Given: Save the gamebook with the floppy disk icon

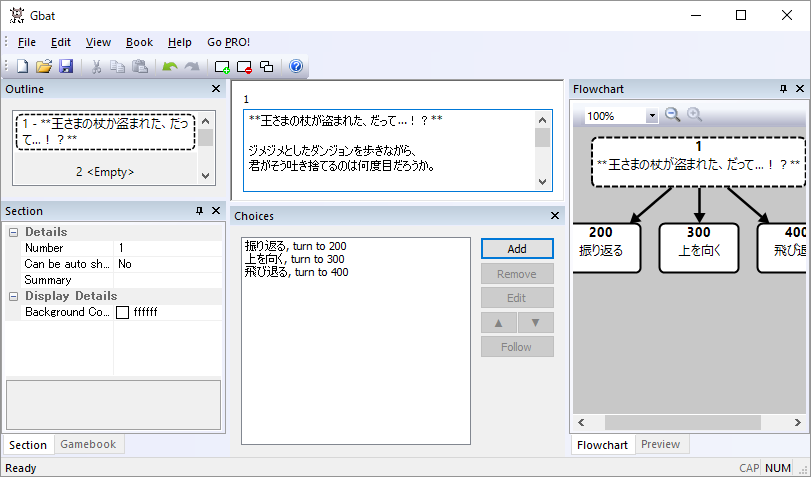Looking at the screenshot, I should [x=66, y=67].
